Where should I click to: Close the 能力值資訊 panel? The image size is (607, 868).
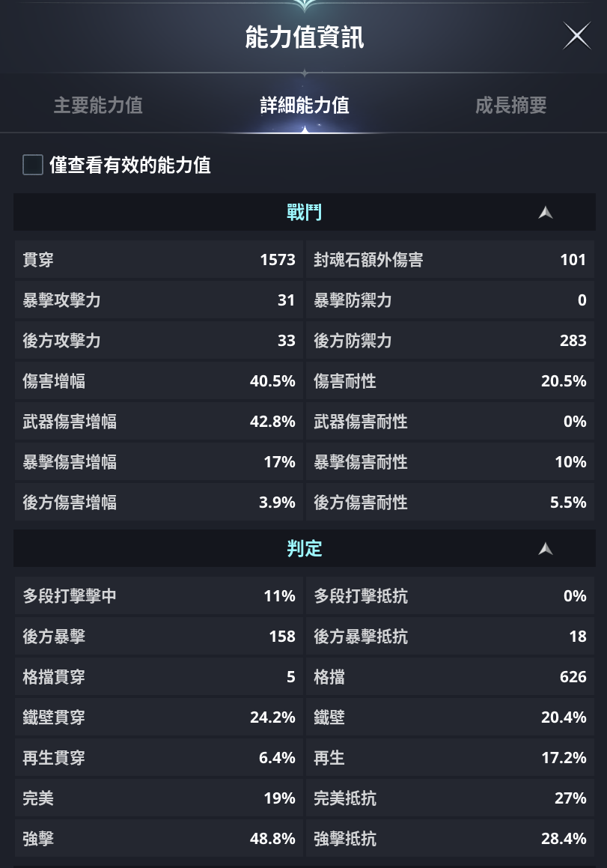pyautogui.click(x=576, y=36)
